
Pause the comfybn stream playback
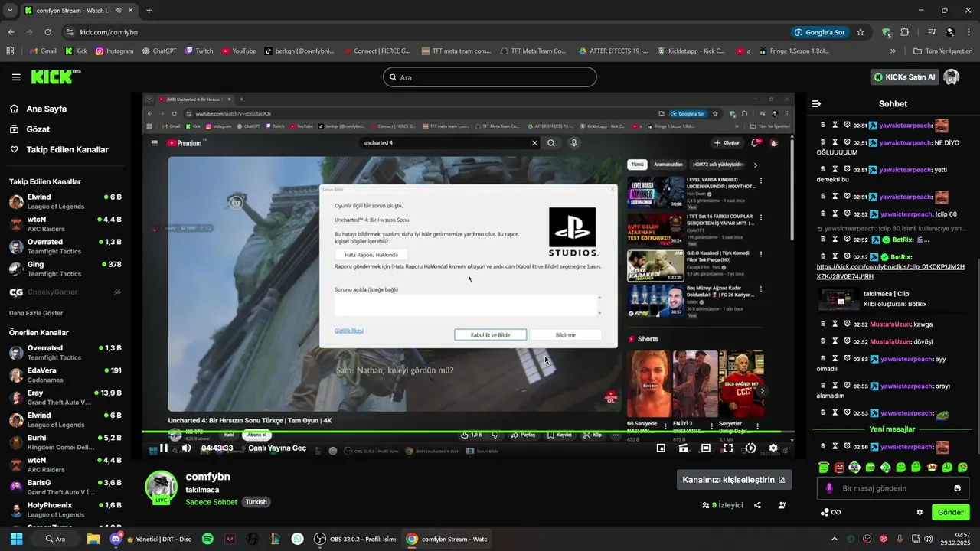(164, 448)
